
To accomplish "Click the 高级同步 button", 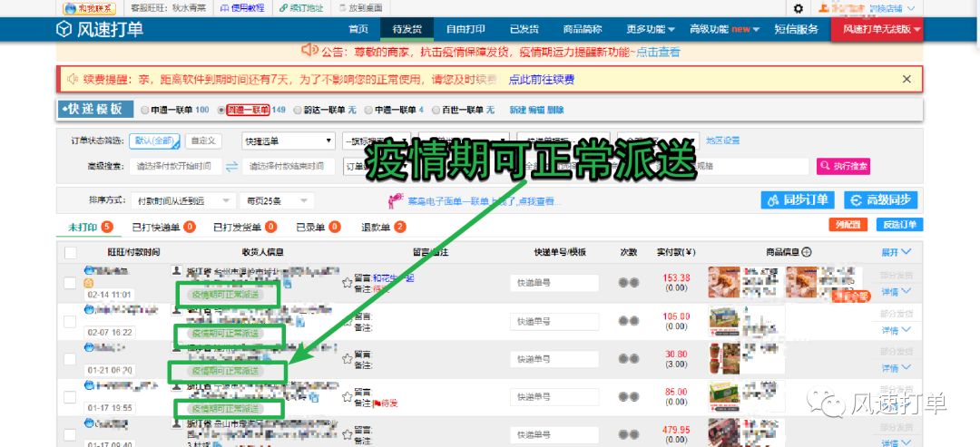I will pyautogui.click(x=880, y=199).
